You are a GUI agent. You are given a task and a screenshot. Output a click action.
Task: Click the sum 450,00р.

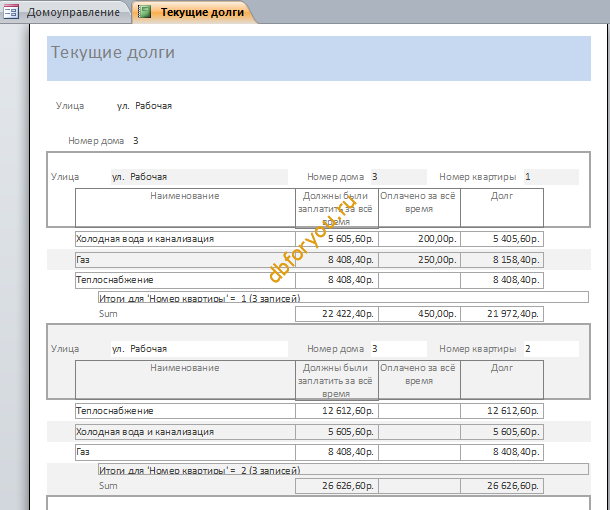[x=419, y=314]
